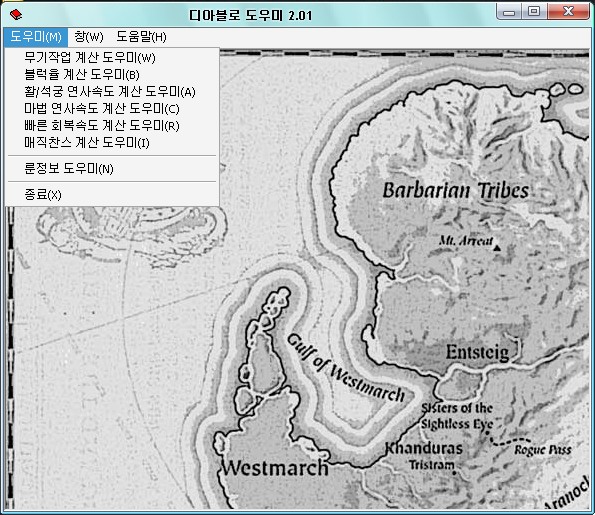This screenshot has width=595, height=515.
Task: Open the 창(W) menu
Action: coord(88,37)
